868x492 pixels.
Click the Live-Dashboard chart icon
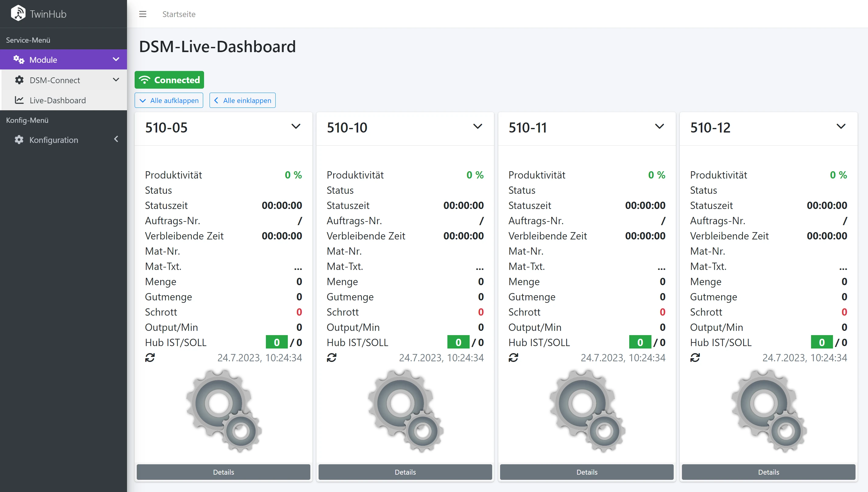point(19,100)
